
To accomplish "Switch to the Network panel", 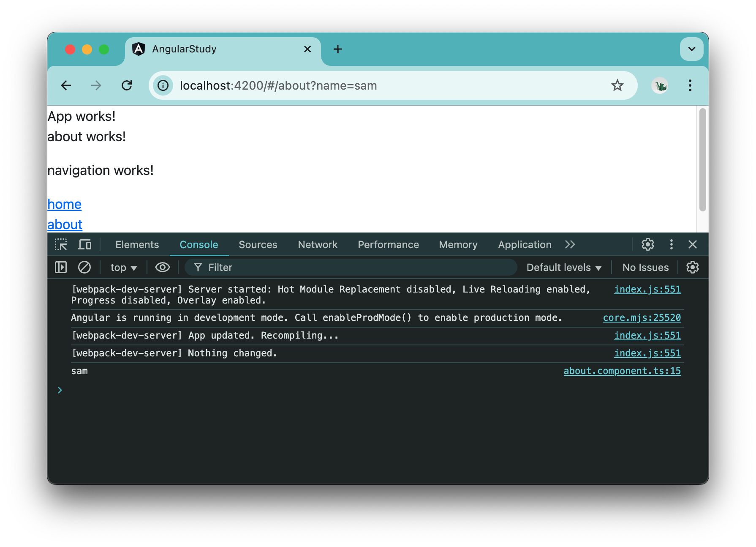I will coord(317,244).
